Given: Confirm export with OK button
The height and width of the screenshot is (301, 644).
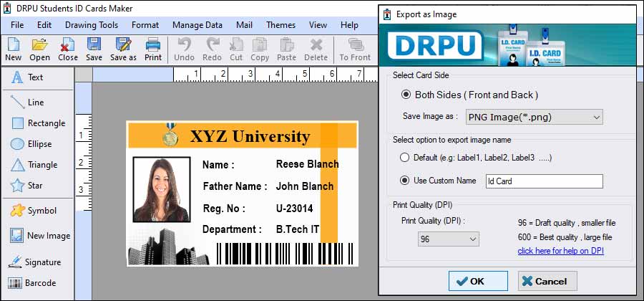Looking at the screenshot, I should (x=478, y=281).
